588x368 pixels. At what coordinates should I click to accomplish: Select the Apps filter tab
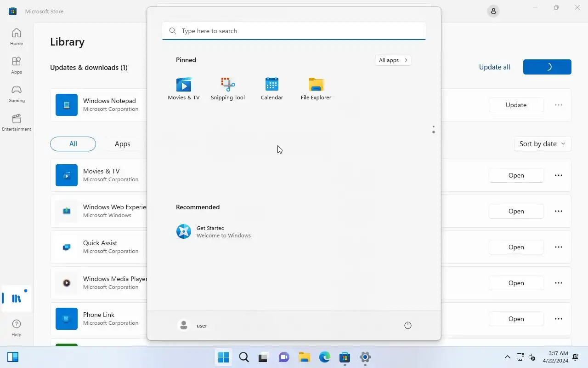(122, 144)
